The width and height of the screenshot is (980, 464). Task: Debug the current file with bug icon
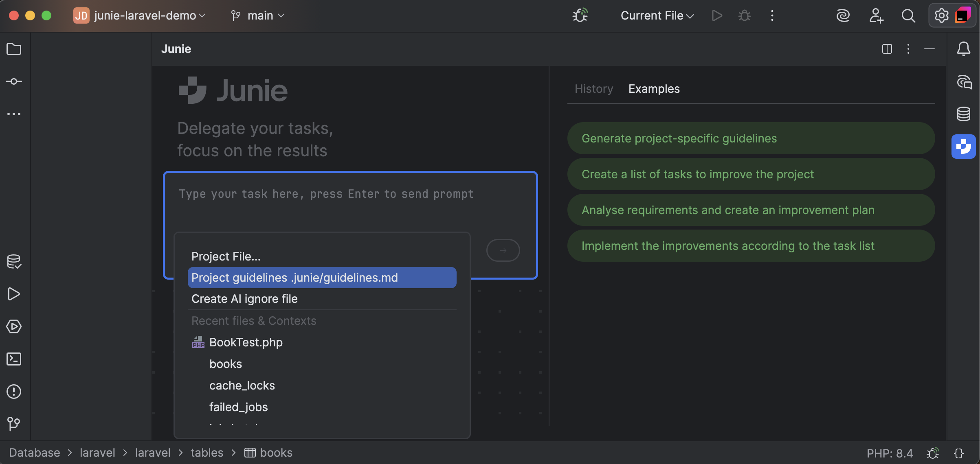[x=745, y=15]
